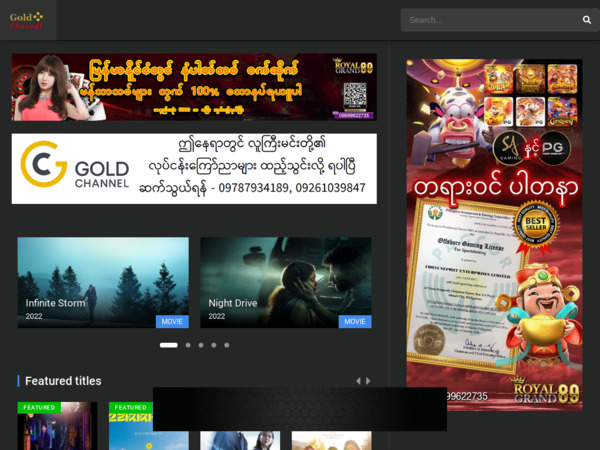The height and width of the screenshot is (450, 600).
Task: Open the first FEATURED poster thumbnail
Action: pos(57,426)
